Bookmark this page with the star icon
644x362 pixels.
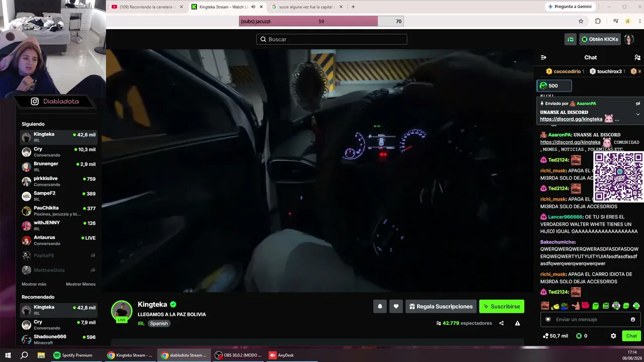tap(581, 21)
